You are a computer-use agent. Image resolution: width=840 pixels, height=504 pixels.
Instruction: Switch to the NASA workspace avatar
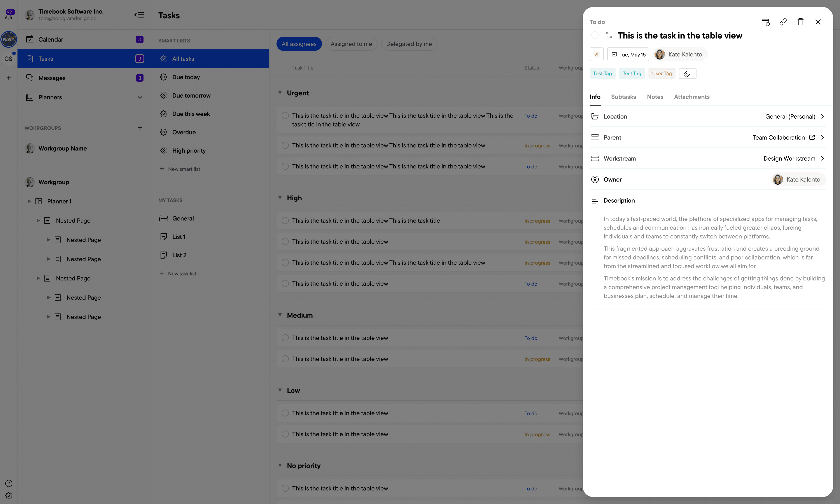[x=9, y=39]
